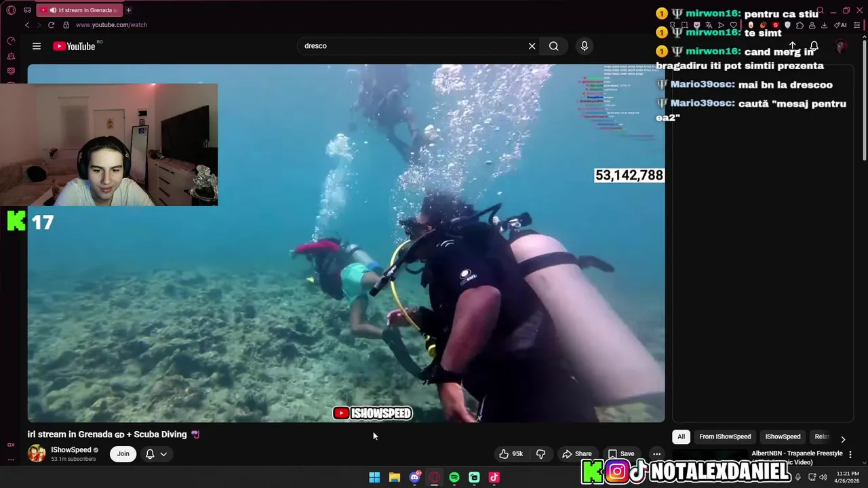Reload the YouTube page
Screen dimensions: 868x488
pos(51,25)
